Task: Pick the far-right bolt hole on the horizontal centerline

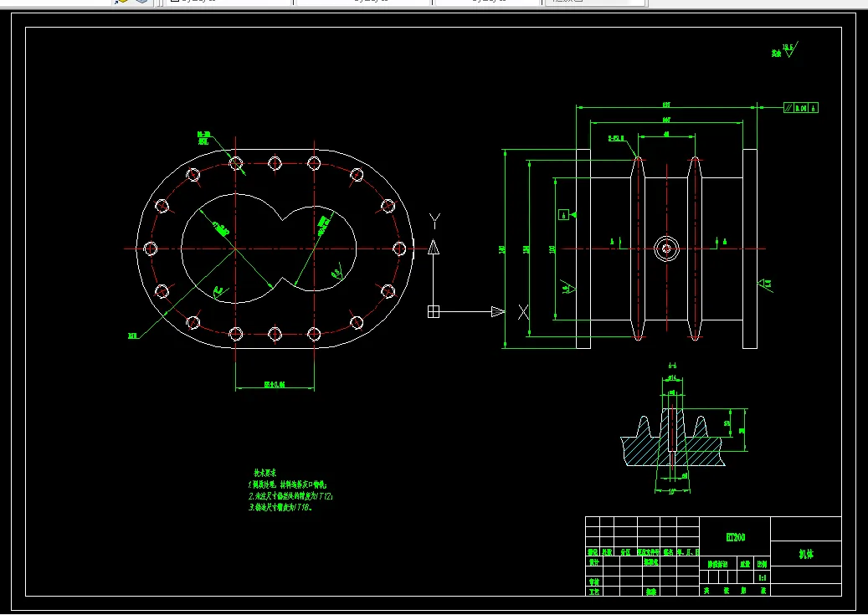Action: pyautogui.click(x=399, y=249)
